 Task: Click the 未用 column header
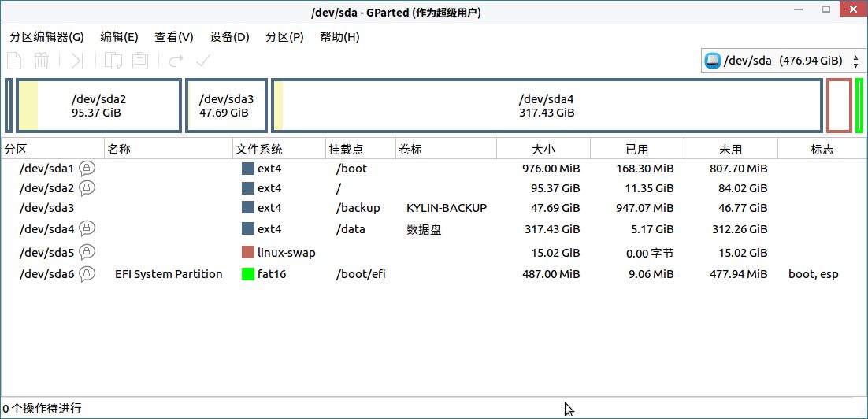tap(731, 150)
